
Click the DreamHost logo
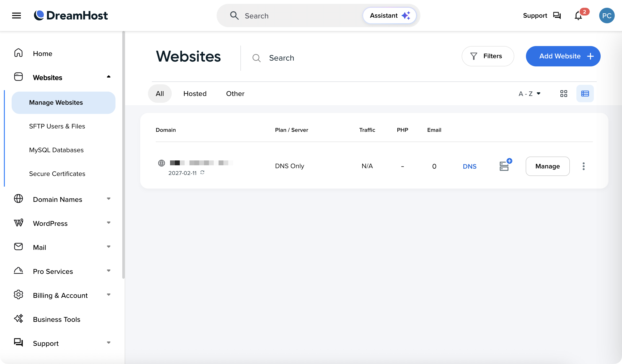[x=71, y=16]
